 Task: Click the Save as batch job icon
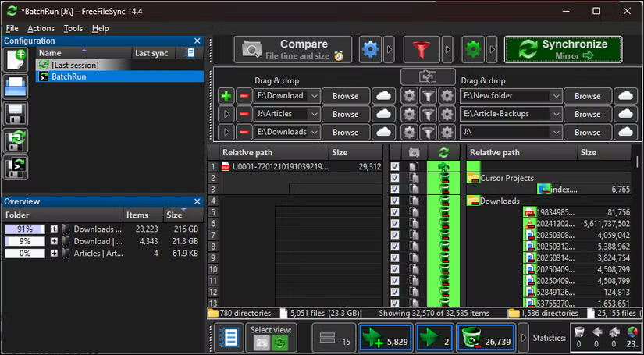coord(16,168)
